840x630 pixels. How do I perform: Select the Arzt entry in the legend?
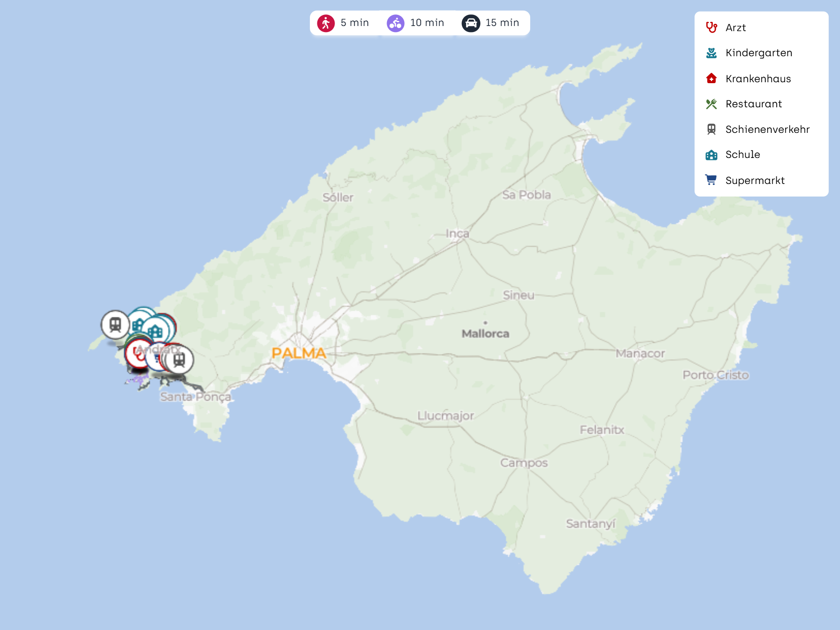click(x=735, y=27)
